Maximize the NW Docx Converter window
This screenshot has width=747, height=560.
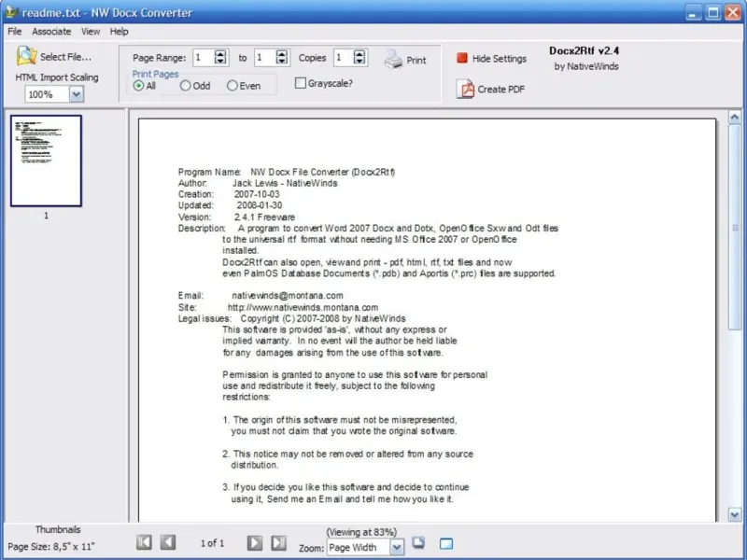[713, 12]
